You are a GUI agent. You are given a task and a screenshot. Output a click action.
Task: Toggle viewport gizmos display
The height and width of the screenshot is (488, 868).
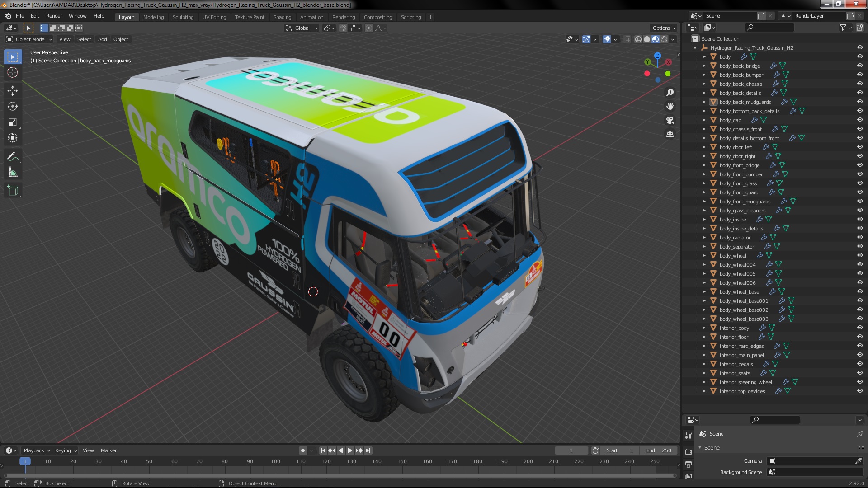coord(586,39)
